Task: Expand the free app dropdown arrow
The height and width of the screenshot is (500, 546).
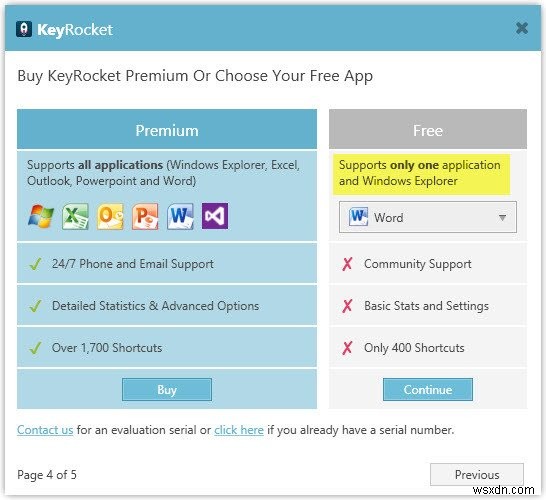Action: [502, 218]
